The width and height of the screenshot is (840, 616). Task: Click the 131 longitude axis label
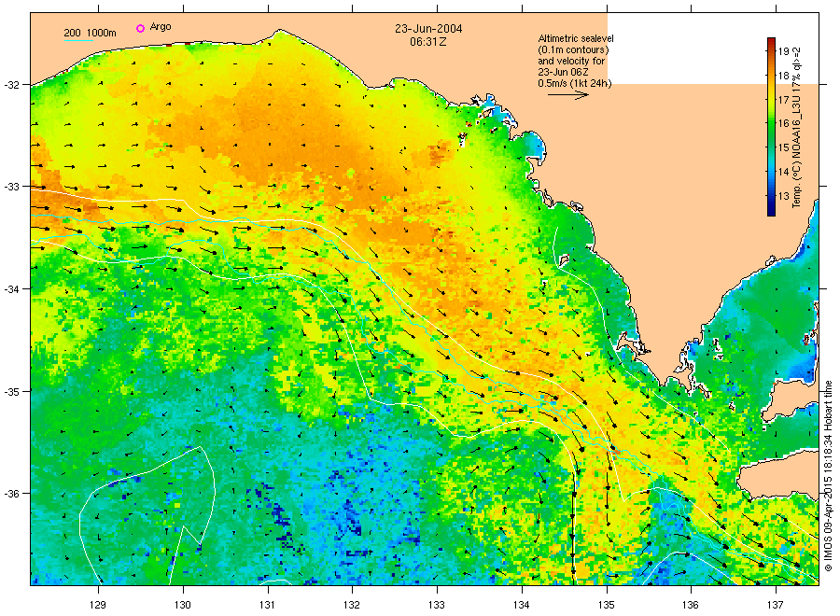(x=267, y=606)
